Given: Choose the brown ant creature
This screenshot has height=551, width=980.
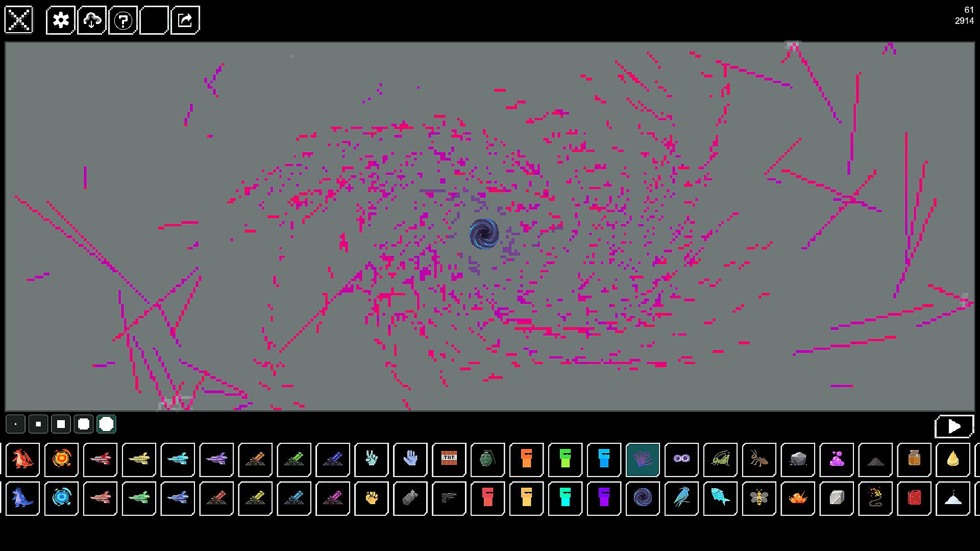Looking at the screenshot, I should [x=759, y=459].
